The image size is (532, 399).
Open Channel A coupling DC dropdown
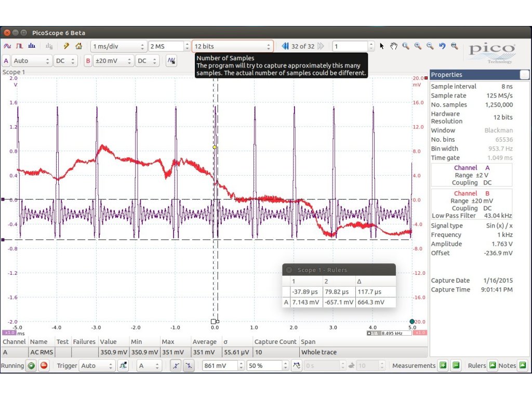pos(65,61)
